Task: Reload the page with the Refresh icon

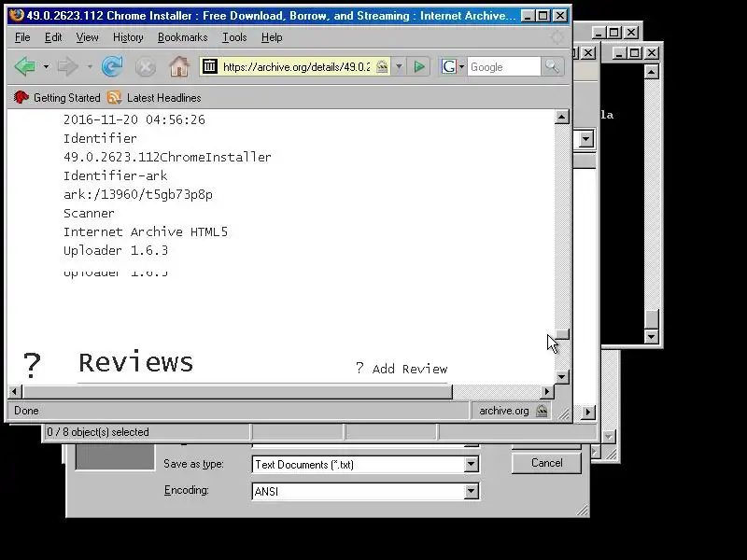Action: click(112, 66)
